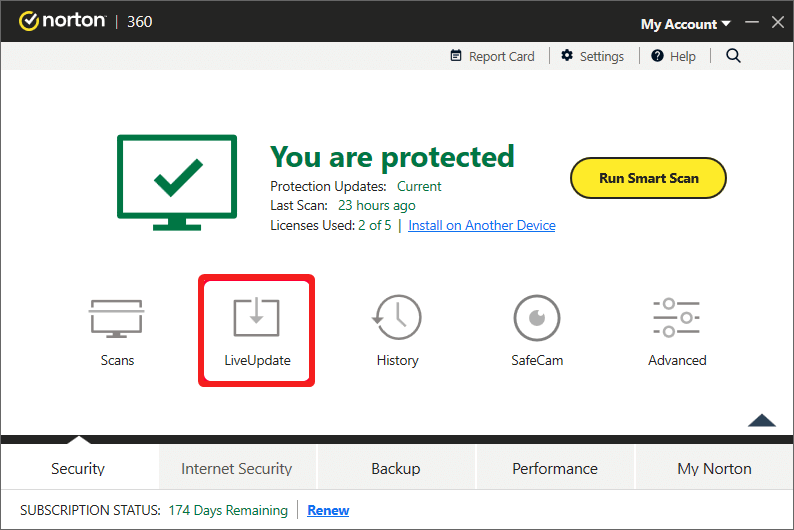
Task: Select the Security tab
Action: [78, 468]
